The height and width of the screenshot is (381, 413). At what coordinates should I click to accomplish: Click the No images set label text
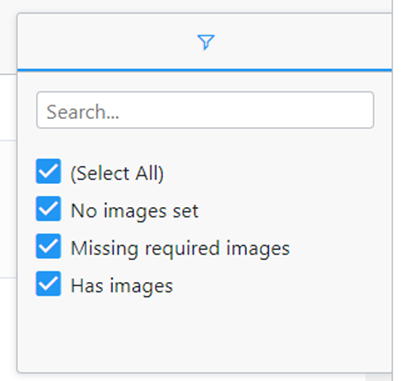click(135, 211)
